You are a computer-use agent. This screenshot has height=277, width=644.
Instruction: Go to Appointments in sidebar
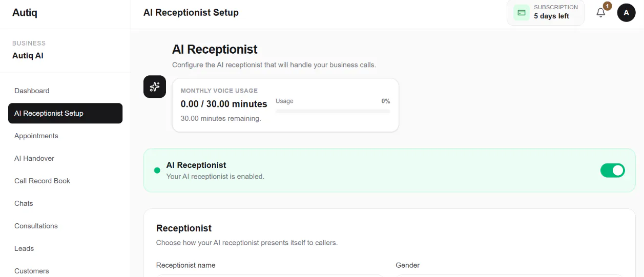65,136
